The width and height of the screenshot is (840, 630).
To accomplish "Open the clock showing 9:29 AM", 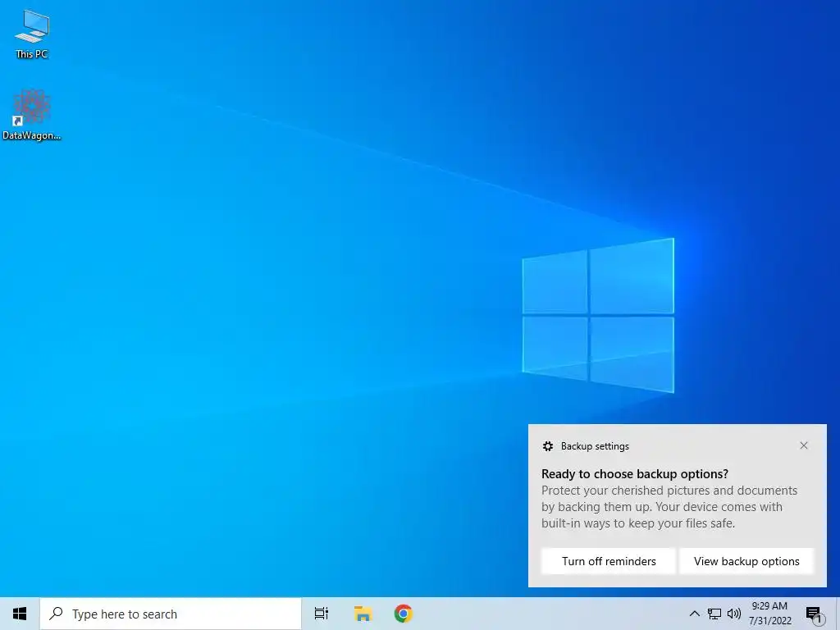I will tap(769, 614).
